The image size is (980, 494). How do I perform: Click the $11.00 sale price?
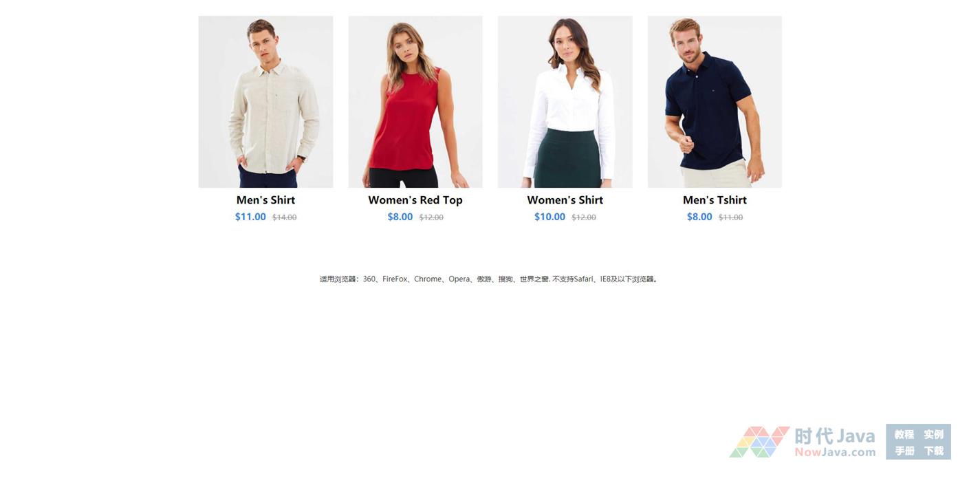tap(250, 217)
